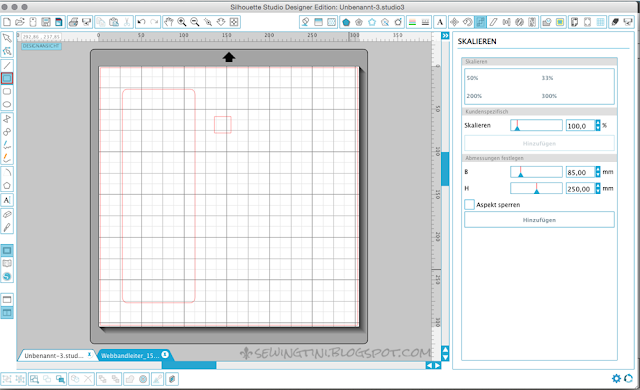
Task: Switch to Webbandleiter_15... tab
Action: click(x=134, y=355)
